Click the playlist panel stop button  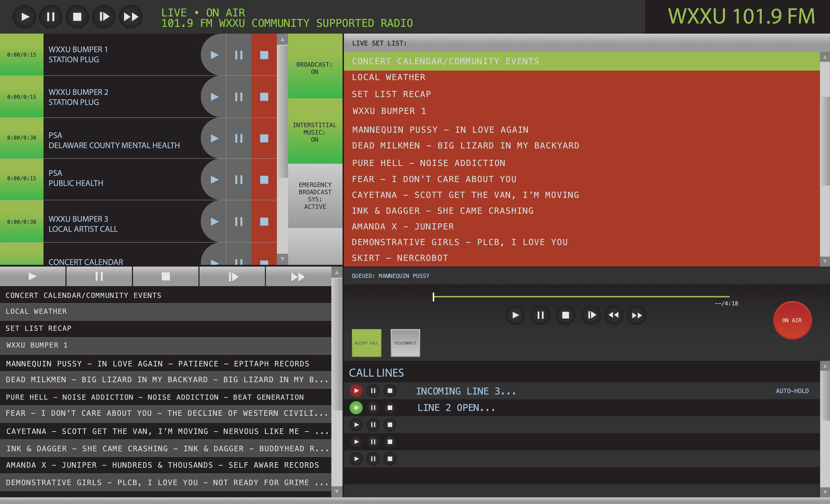coord(165,277)
